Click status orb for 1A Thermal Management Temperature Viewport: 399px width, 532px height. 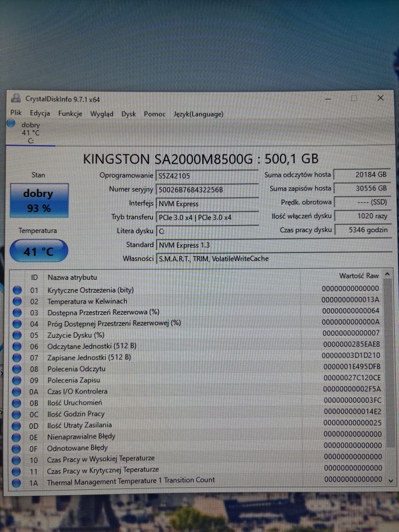click(x=16, y=483)
